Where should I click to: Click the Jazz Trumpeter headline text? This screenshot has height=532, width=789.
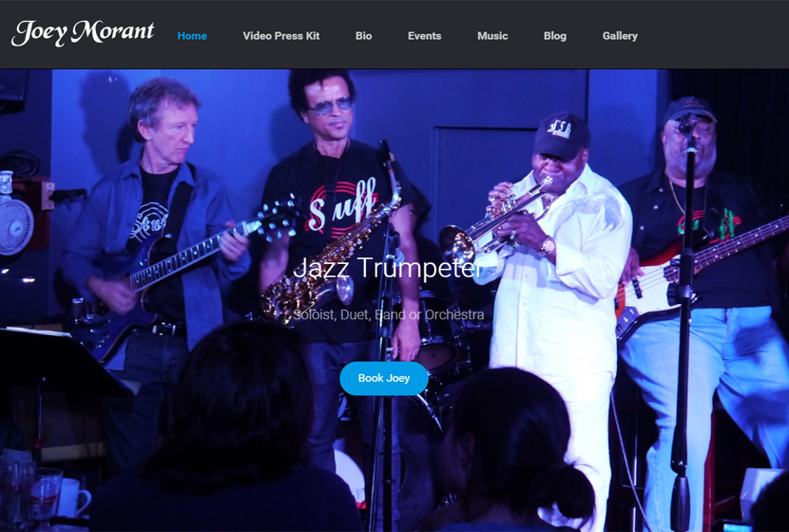(387, 268)
